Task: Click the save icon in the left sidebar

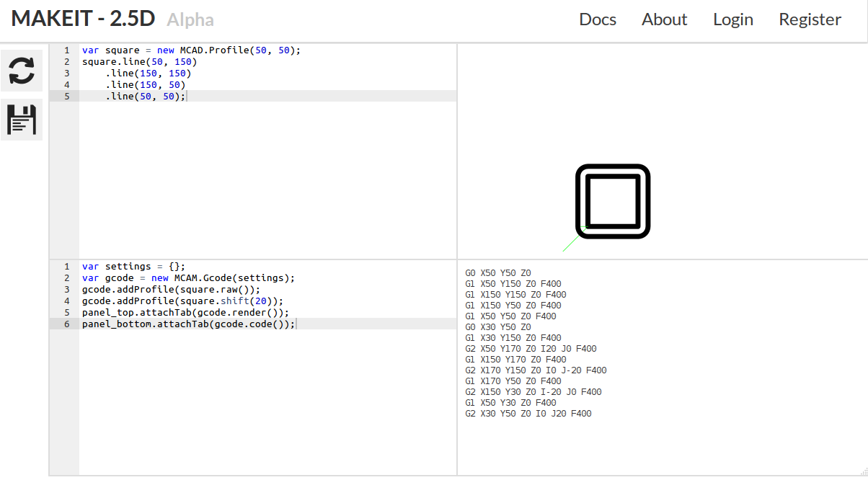Action: pyautogui.click(x=21, y=120)
